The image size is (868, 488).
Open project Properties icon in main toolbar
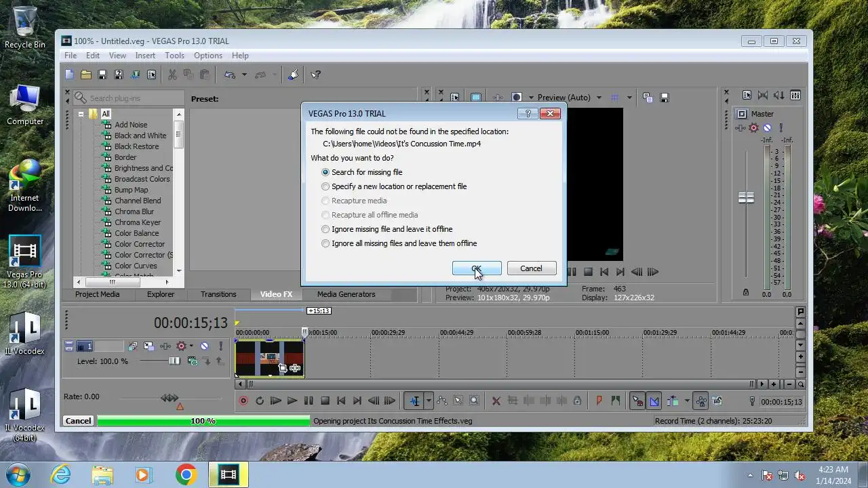[151, 75]
